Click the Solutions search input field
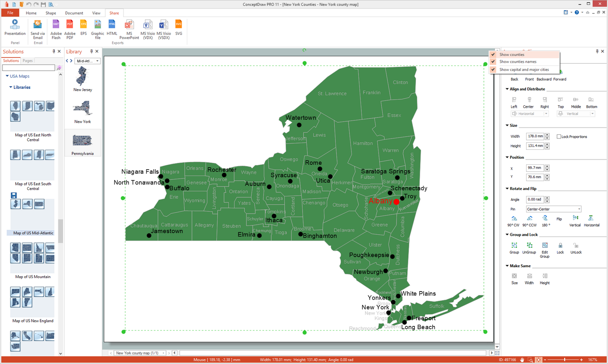The width and height of the screenshot is (608, 364). click(28, 68)
